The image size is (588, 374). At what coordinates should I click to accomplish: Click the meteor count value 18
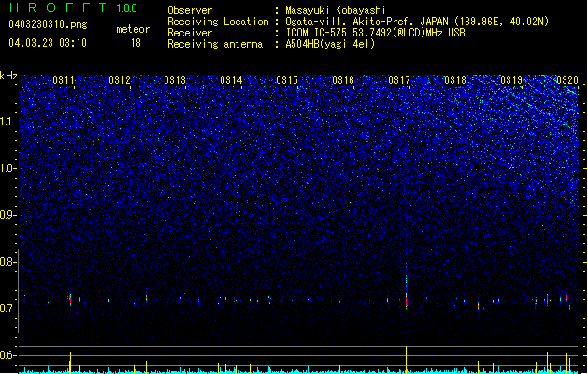[136, 43]
